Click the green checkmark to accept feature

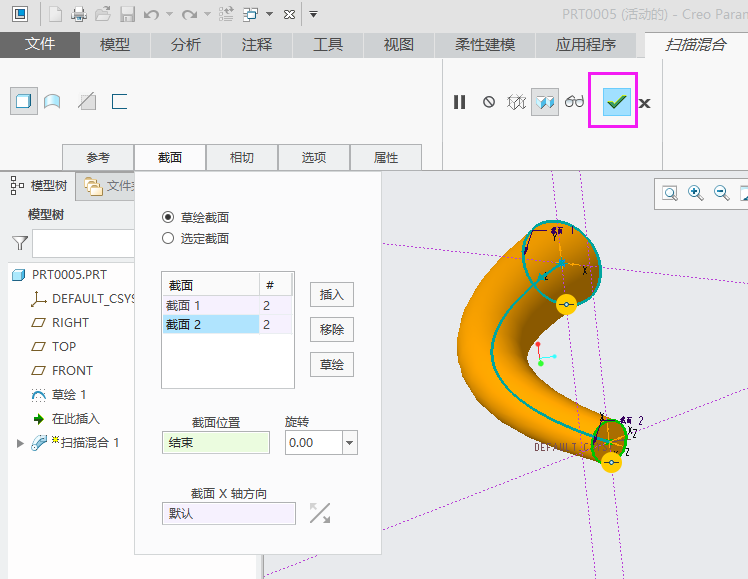tap(616, 102)
